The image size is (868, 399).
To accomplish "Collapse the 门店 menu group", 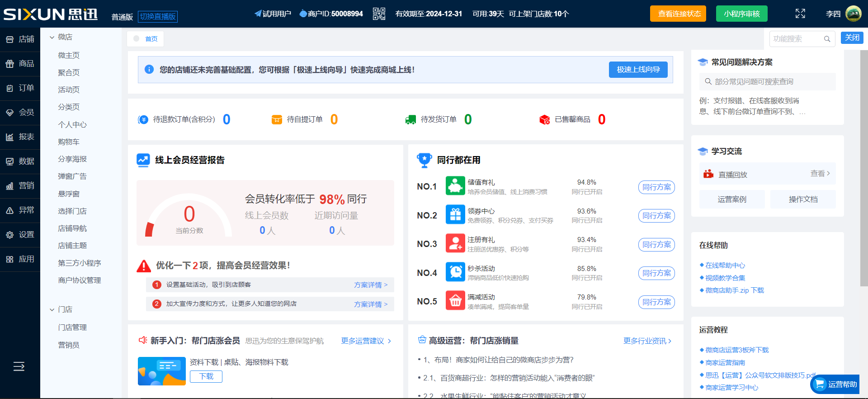I will pos(52,310).
